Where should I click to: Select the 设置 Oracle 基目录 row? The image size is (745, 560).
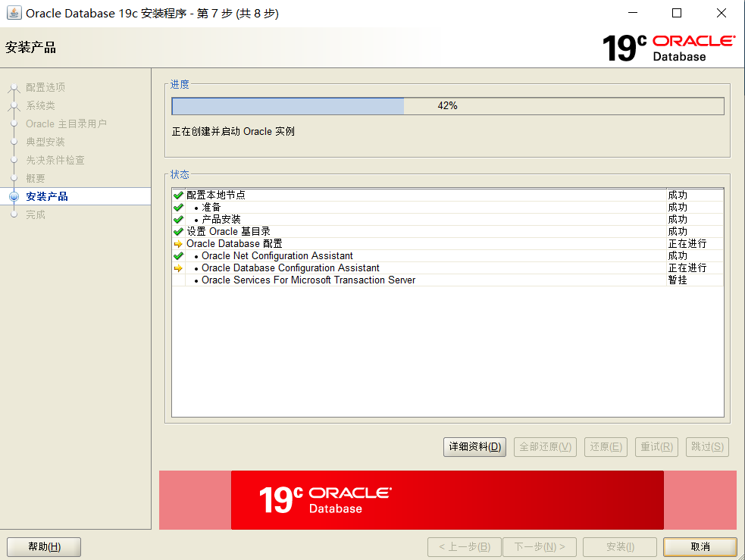448,232
